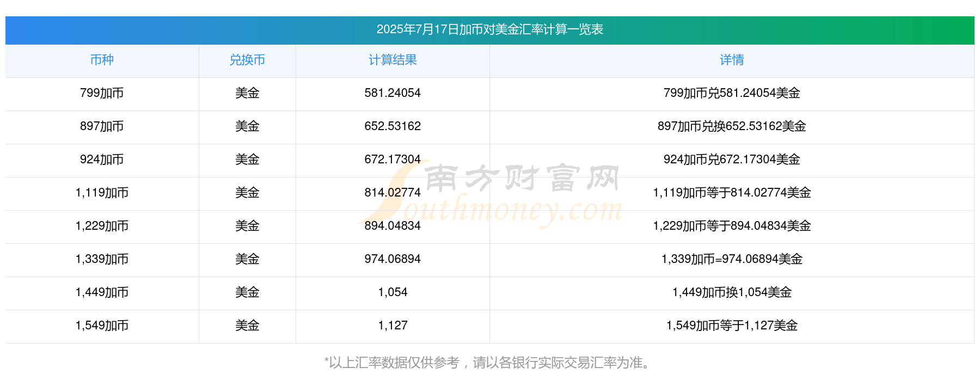The height and width of the screenshot is (392, 980).
Task: Click 1,449加币换1,054美金 detail text
Action: click(732, 292)
